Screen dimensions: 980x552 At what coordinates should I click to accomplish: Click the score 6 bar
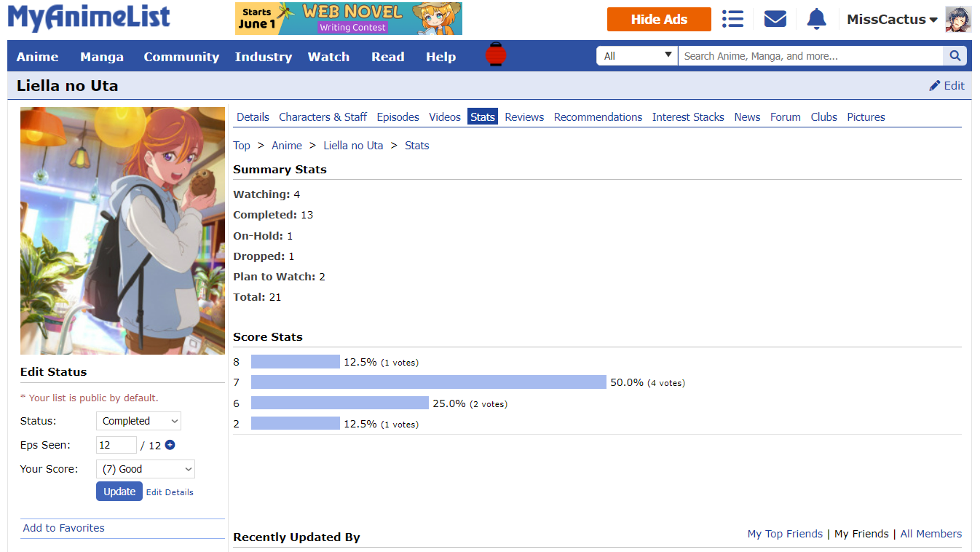click(x=340, y=403)
